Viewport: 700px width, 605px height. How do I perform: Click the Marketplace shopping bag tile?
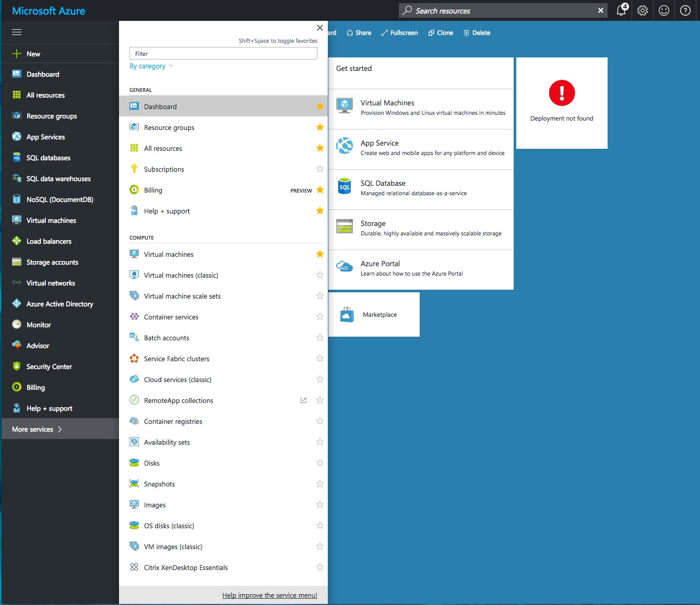tap(374, 315)
